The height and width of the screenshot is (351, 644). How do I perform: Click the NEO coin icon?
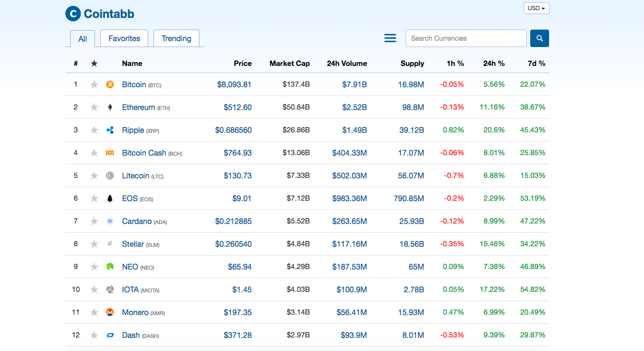(x=110, y=267)
